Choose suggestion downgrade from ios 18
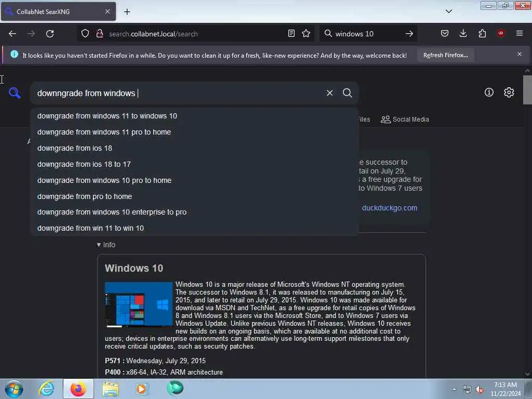The image size is (532, 399). tap(194, 148)
